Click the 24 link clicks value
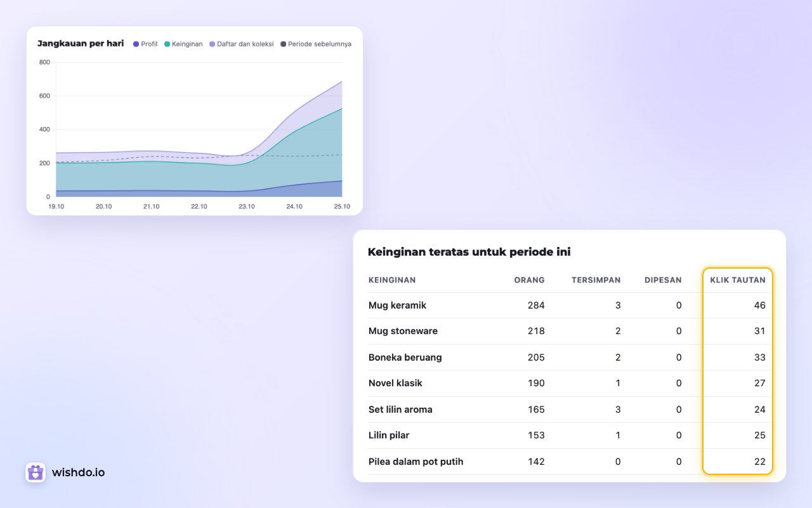812x508 pixels. tap(760, 410)
